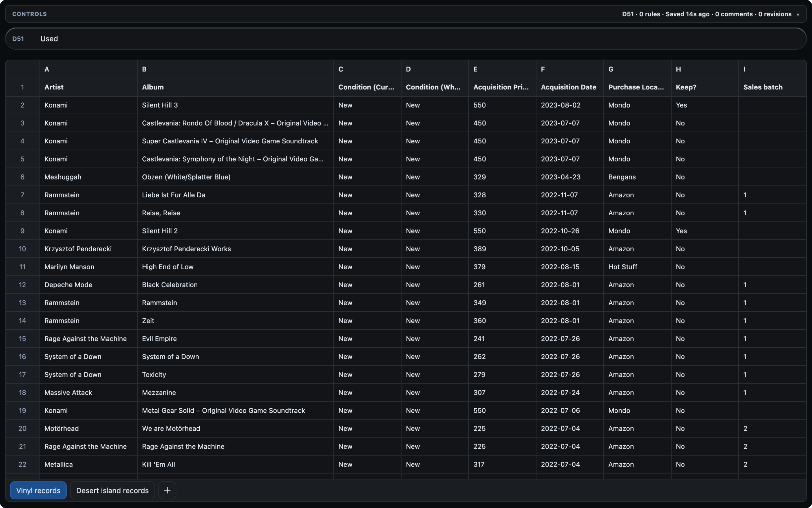The width and height of the screenshot is (812, 508).
Task: Add a new sheet with plus button
Action: [167, 490]
